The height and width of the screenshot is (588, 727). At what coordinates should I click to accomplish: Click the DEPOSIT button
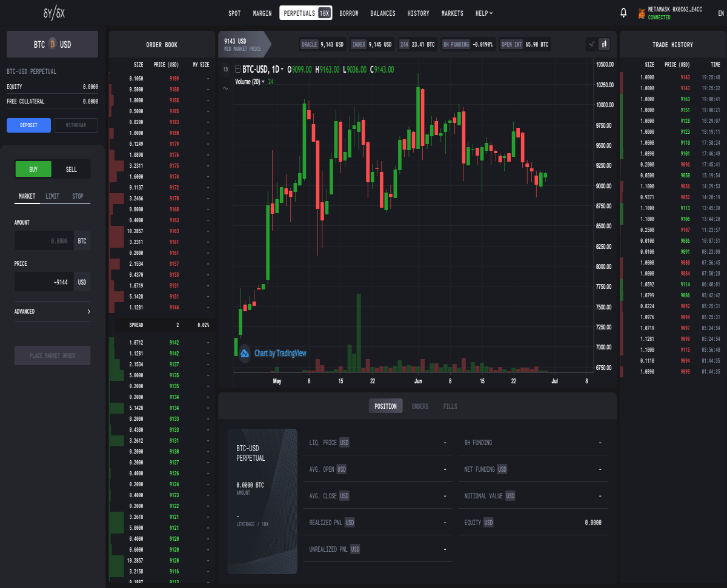point(28,125)
